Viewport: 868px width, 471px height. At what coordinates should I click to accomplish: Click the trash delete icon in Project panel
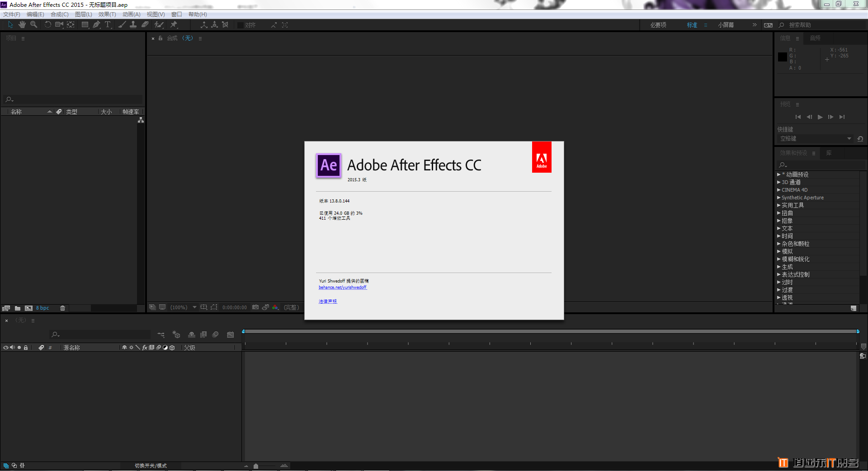(63, 308)
